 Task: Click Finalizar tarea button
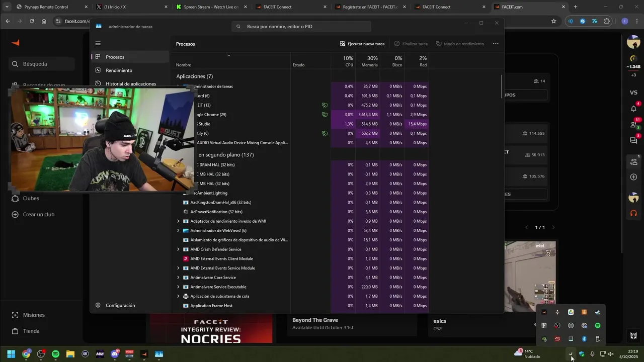411,44
